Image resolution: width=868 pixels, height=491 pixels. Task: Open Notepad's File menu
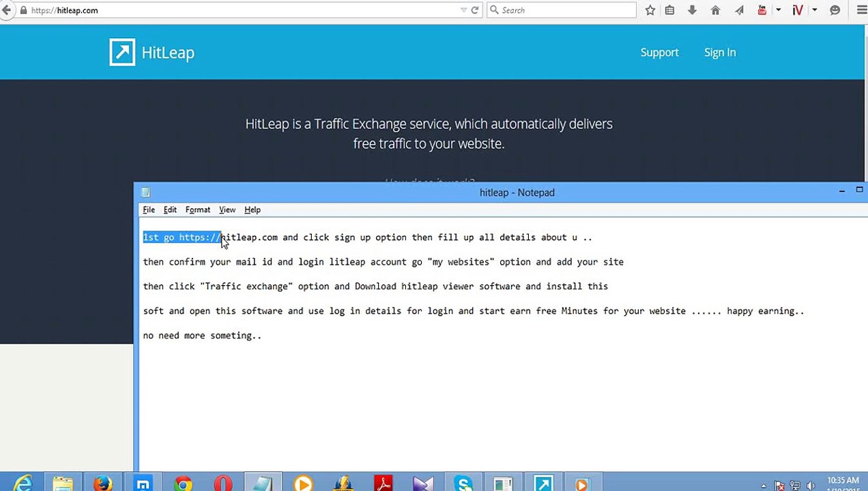point(149,210)
